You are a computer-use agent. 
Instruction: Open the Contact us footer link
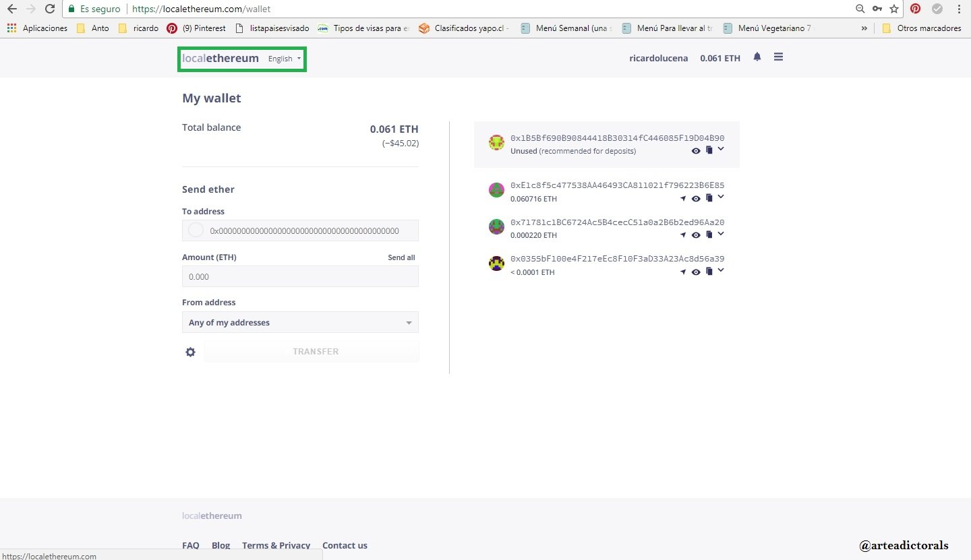point(345,545)
